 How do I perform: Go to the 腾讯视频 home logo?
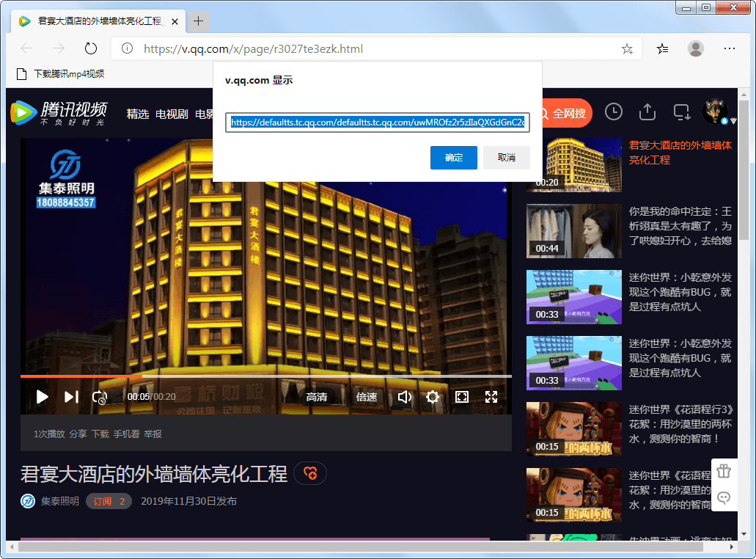tap(59, 114)
